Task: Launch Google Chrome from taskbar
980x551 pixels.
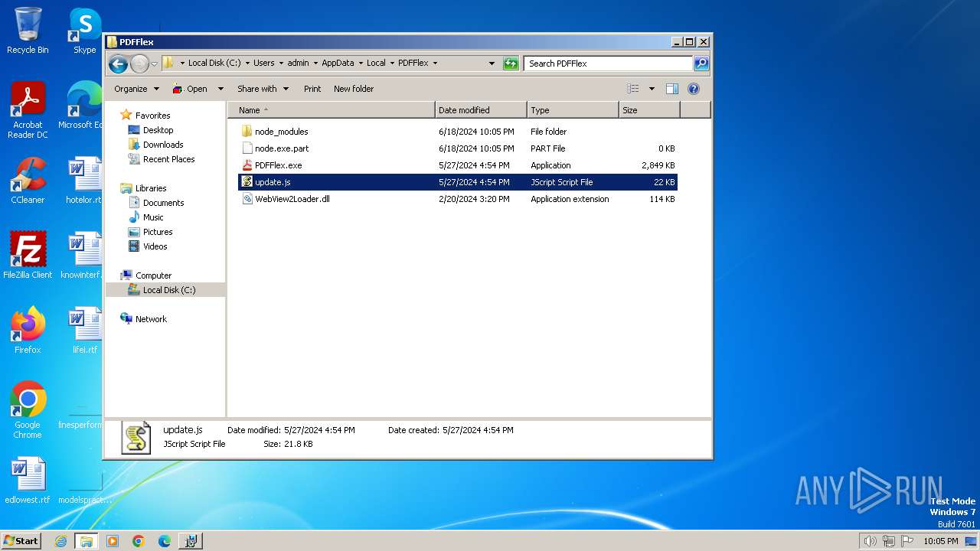Action: [139, 541]
